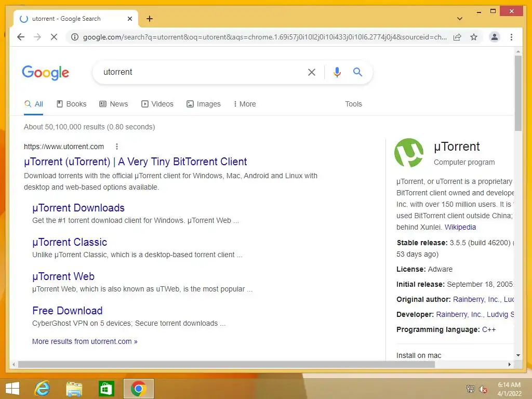This screenshot has width=532, height=399.
Task: Share this page icon in address bar
Action: point(457,37)
